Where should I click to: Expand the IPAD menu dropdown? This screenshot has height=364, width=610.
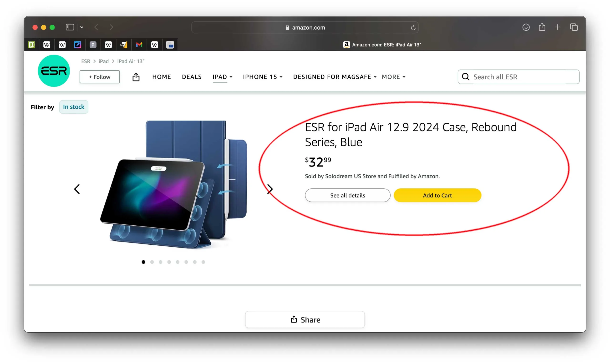(223, 77)
